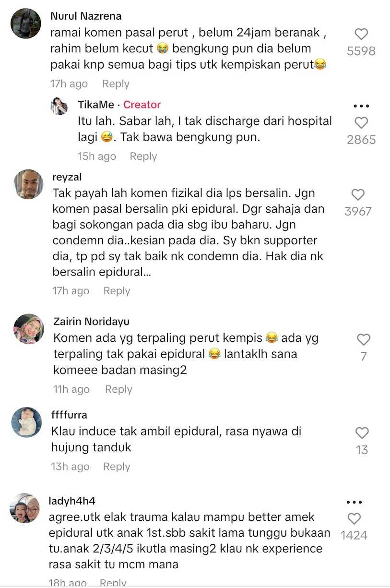Tap the heart on ladyh4h4's comment

pos(354,518)
